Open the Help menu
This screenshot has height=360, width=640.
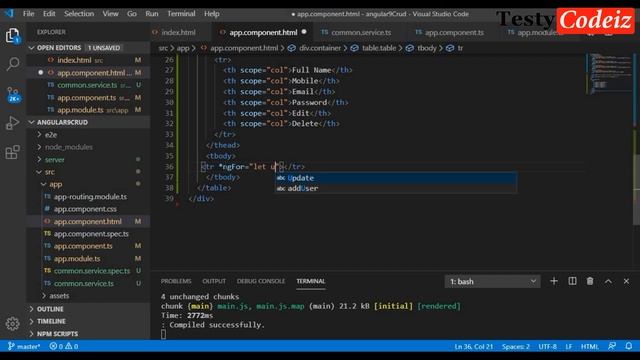point(211,13)
